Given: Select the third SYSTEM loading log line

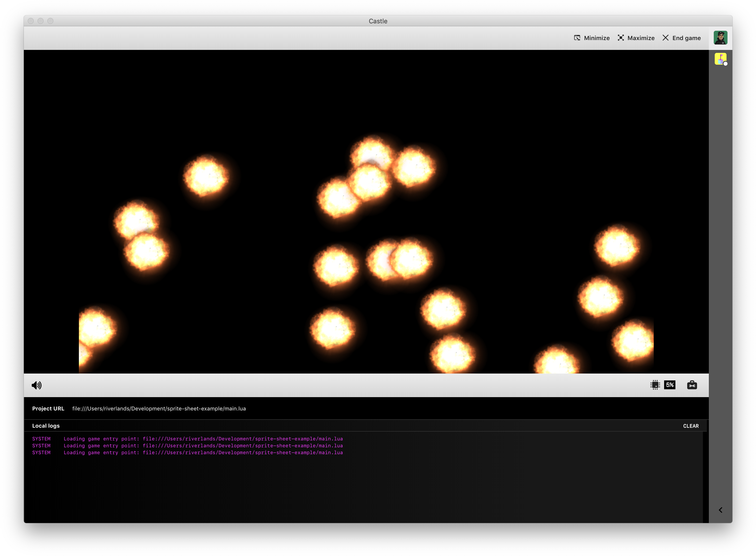Looking at the screenshot, I should pyautogui.click(x=187, y=453).
